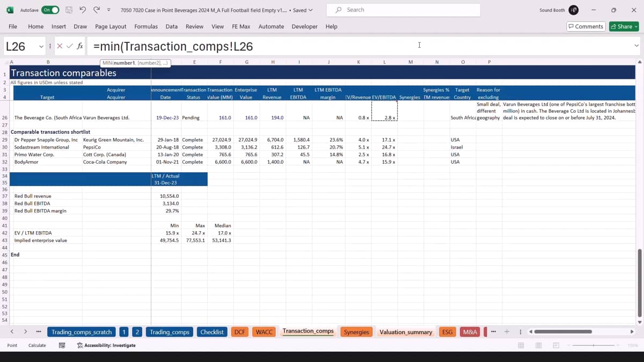
Task: Click the Coca-Cola Company acquirer cell
Action: click(x=116, y=162)
